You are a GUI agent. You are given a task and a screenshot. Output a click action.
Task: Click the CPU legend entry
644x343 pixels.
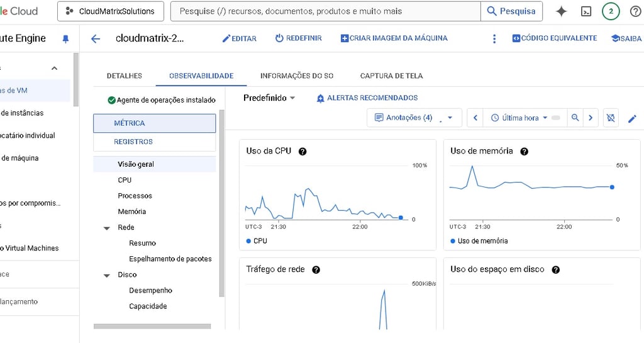coord(257,241)
